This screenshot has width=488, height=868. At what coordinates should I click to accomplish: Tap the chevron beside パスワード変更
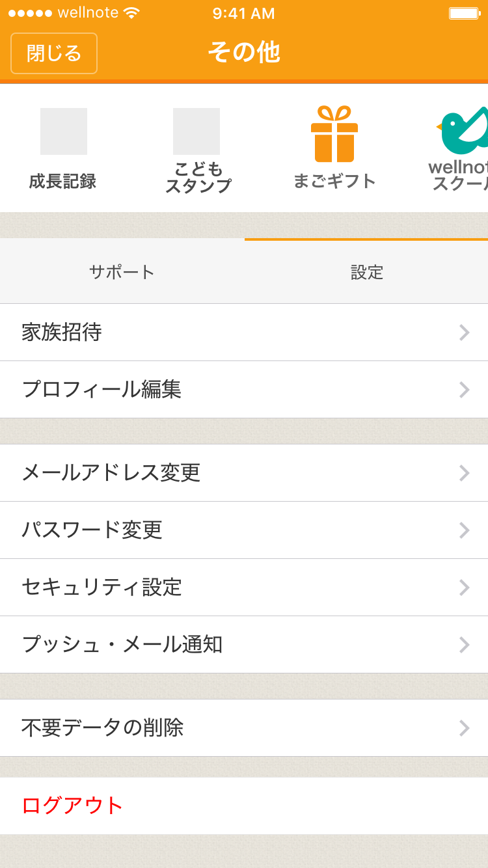(464, 530)
